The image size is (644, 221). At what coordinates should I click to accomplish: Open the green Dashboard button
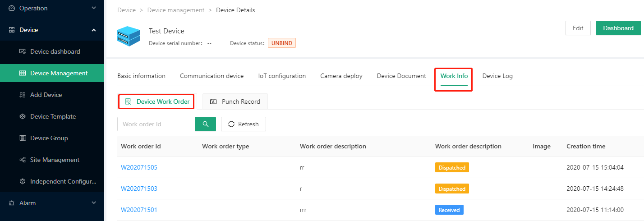pos(618,28)
